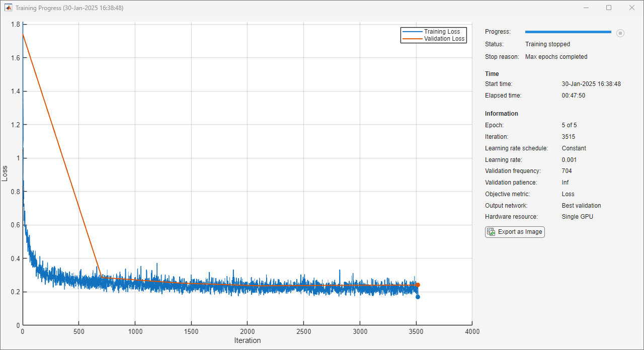The height and width of the screenshot is (350, 644).
Task: Click the Elapsed time value 00:47:50
Action: pyautogui.click(x=573, y=96)
